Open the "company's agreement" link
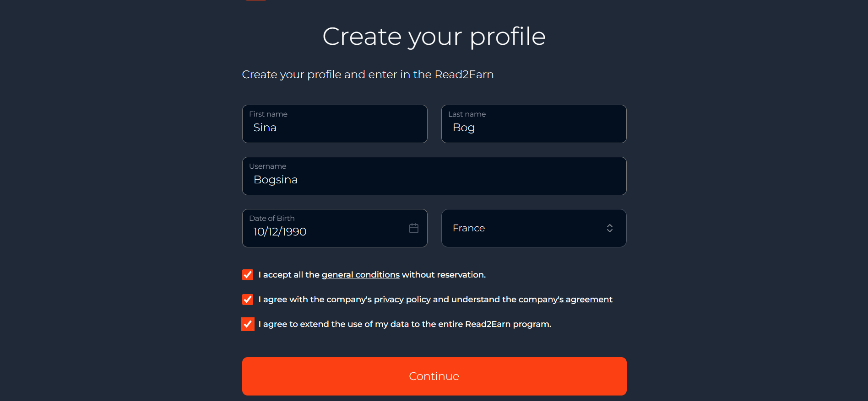The height and width of the screenshot is (401, 868). (565, 299)
